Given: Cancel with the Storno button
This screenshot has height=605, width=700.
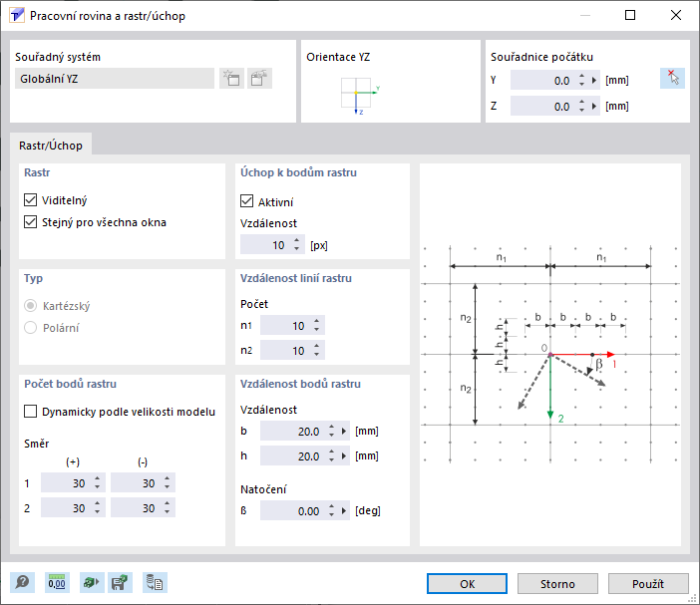Looking at the screenshot, I should point(557,584).
